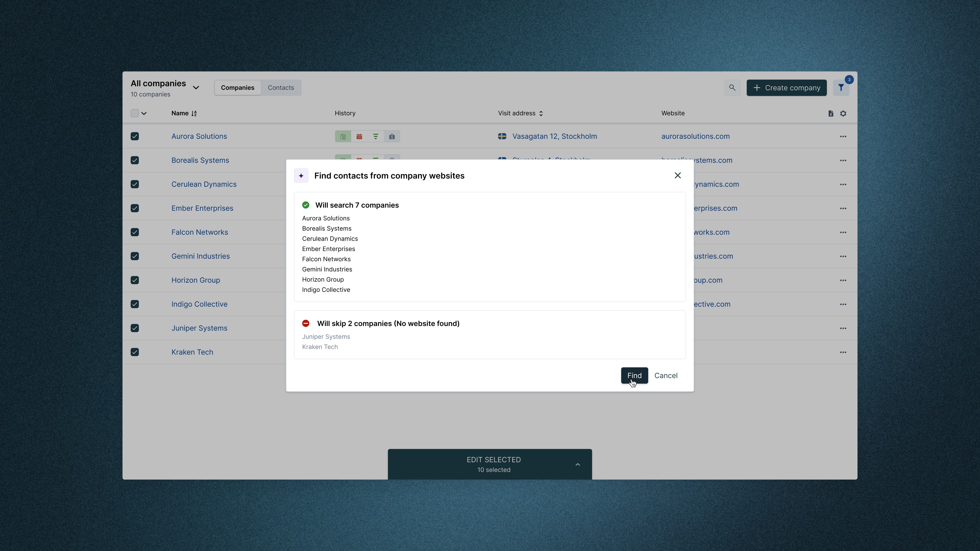
Task: Click the search magnifier icon
Action: click(732, 88)
